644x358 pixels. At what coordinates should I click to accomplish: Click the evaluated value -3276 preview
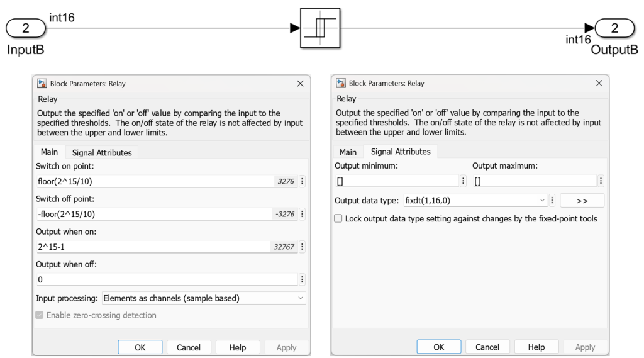pos(285,214)
